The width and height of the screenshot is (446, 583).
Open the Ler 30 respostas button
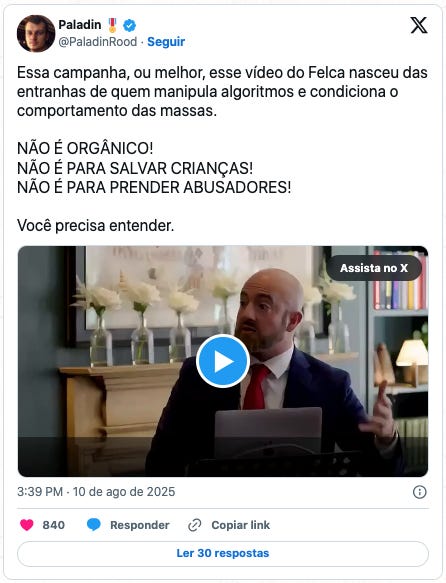pyautogui.click(x=223, y=553)
